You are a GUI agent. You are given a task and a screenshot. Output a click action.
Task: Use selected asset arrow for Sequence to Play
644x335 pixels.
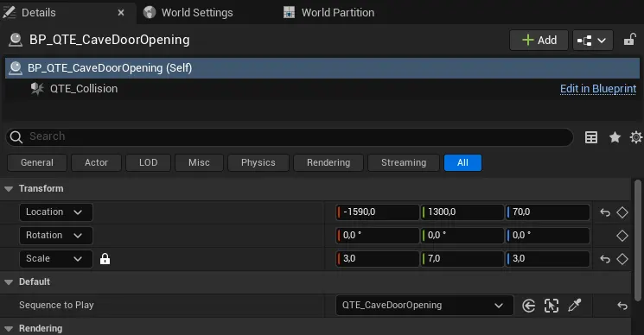(528, 306)
